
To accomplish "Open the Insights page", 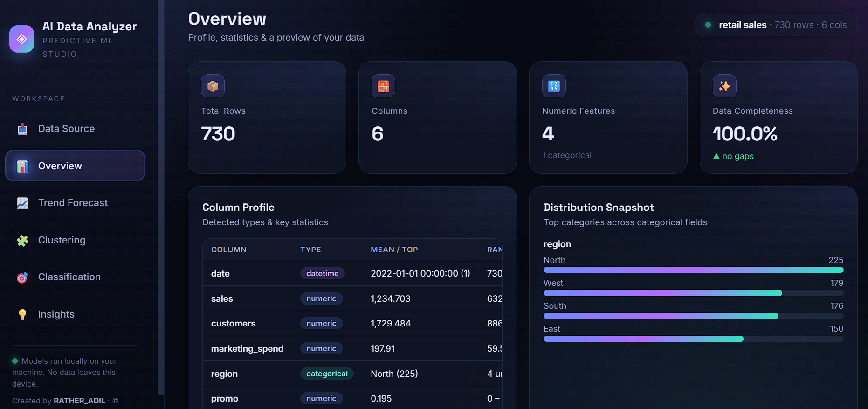I will [x=75, y=314].
